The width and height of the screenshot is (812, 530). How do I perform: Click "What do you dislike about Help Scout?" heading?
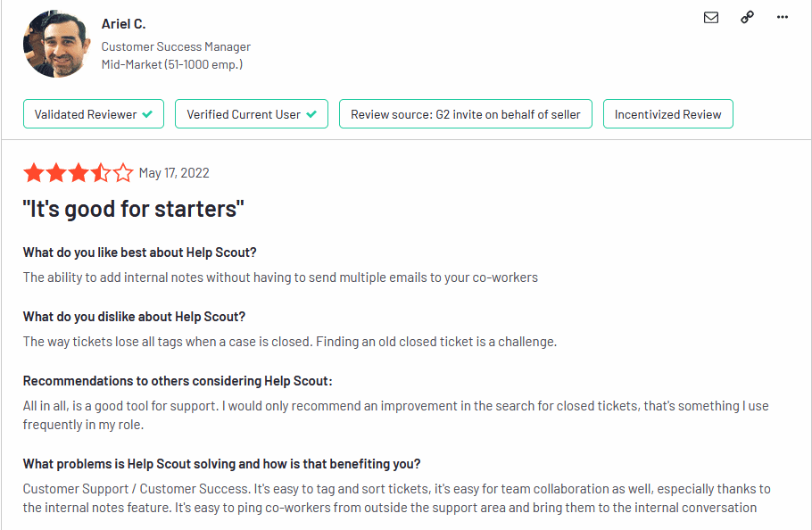(134, 317)
